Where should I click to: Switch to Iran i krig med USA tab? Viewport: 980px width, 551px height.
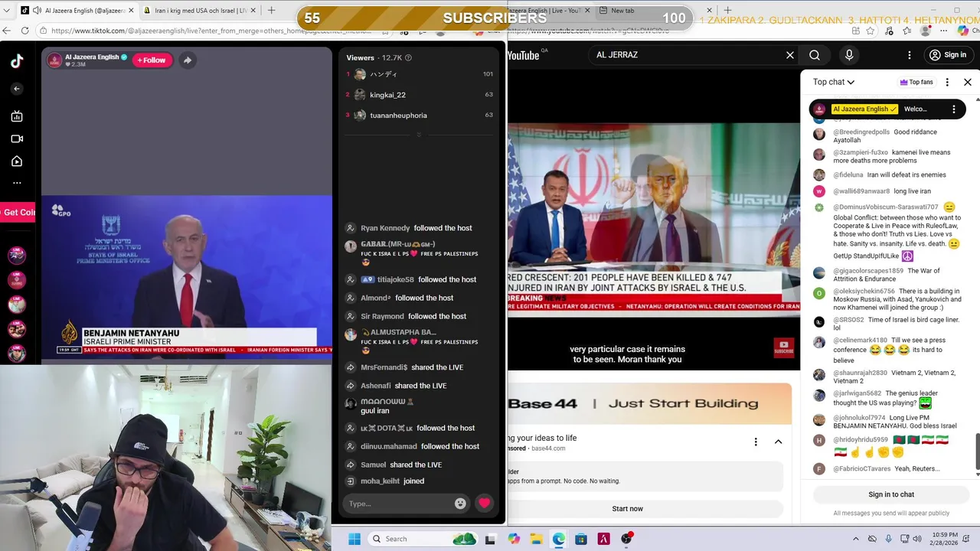coord(199,11)
